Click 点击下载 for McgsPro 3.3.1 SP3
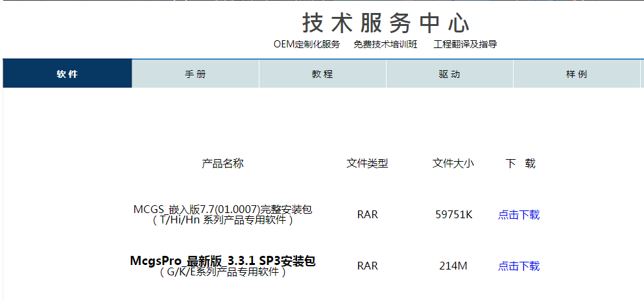Screen dimensions: 644x302 (518, 266)
